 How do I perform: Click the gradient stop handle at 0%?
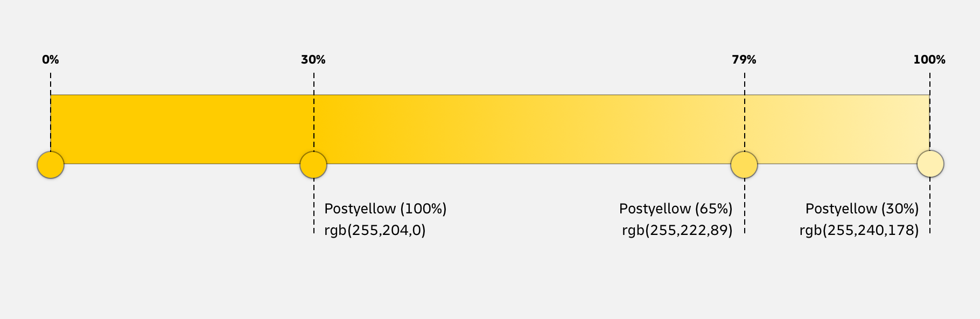coord(51,165)
